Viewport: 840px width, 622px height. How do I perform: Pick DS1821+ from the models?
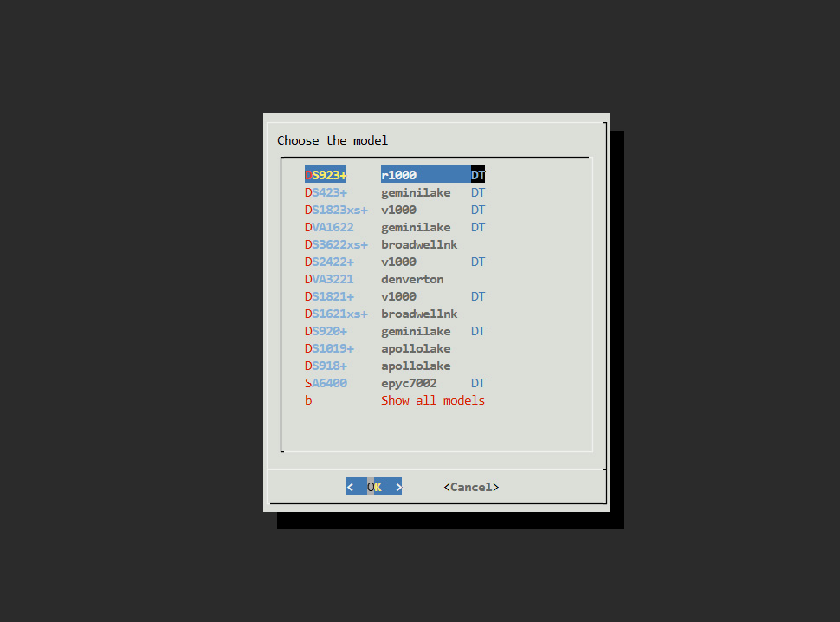click(x=329, y=296)
